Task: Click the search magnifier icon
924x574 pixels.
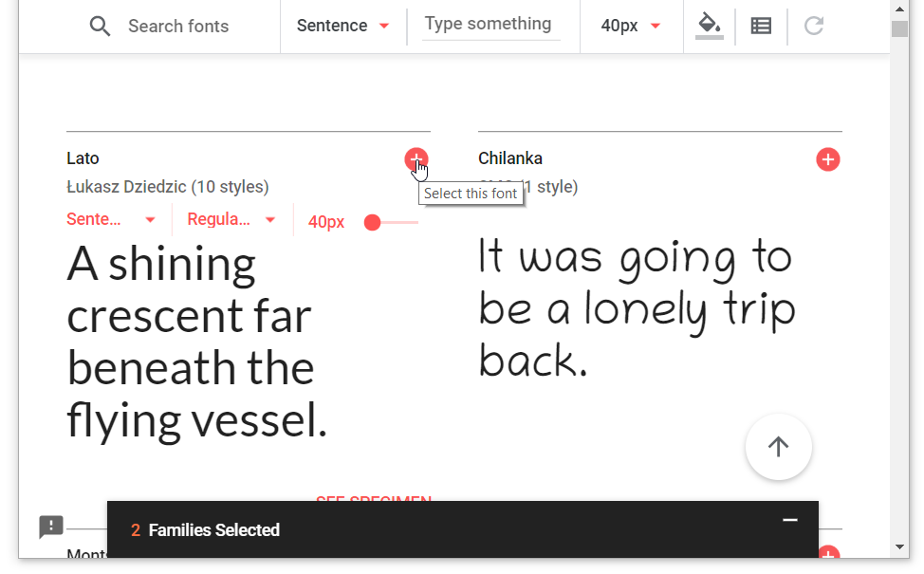Action: pos(100,26)
